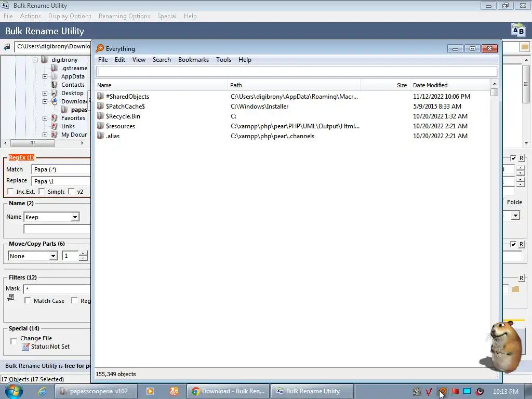
Task: Click the folder navigation icon left of path box
Action: [x=7, y=47]
